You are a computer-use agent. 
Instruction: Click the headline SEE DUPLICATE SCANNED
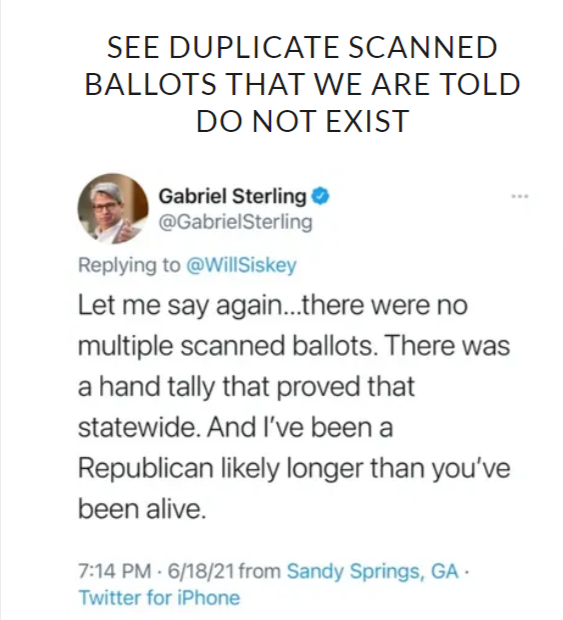click(x=302, y=47)
